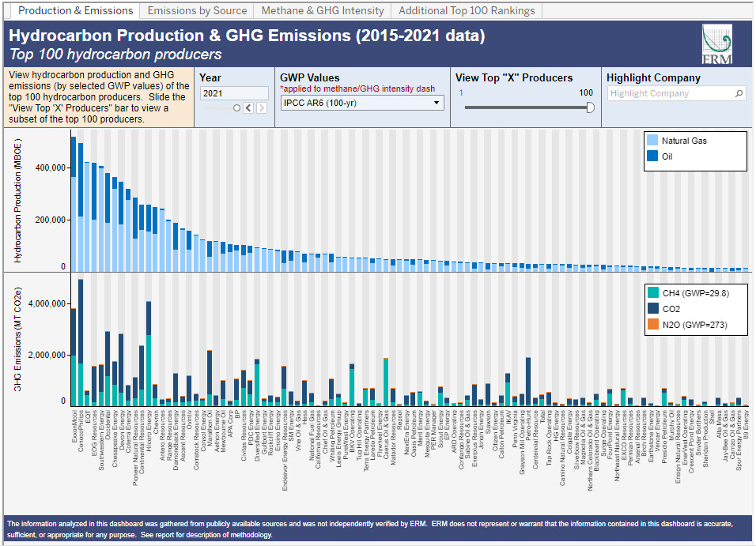Click the Natural Gas legend label

[684, 141]
